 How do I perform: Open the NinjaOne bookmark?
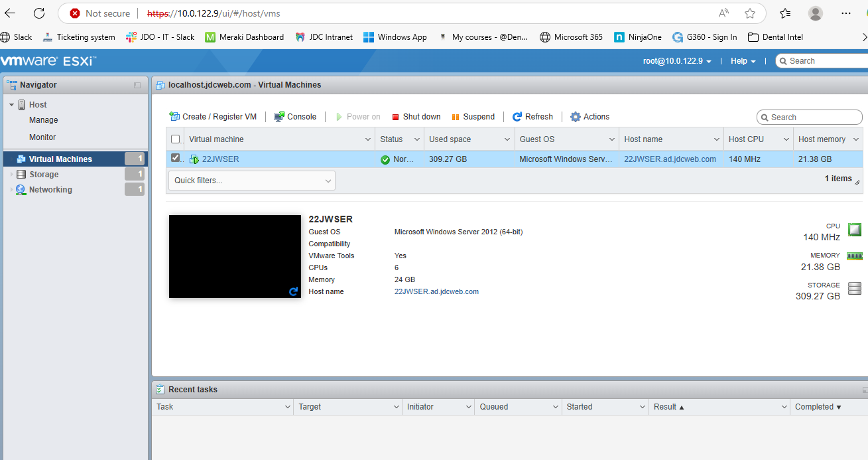638,37
